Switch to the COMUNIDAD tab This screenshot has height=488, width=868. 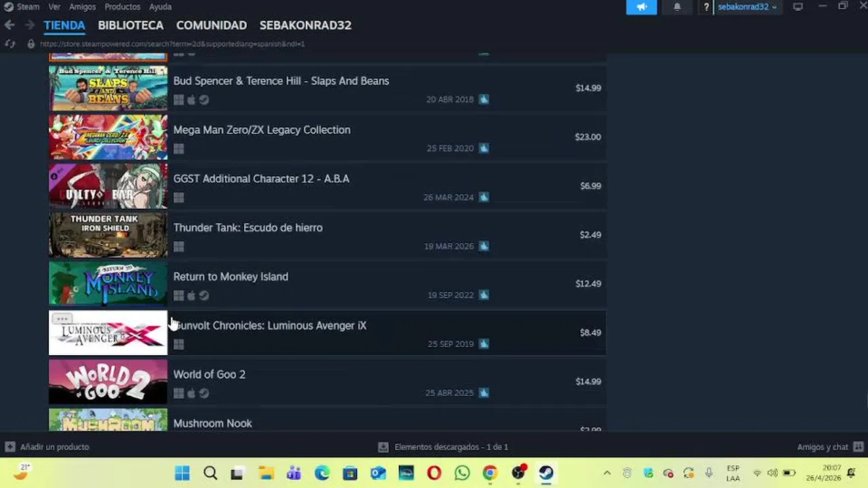[212, 25]
